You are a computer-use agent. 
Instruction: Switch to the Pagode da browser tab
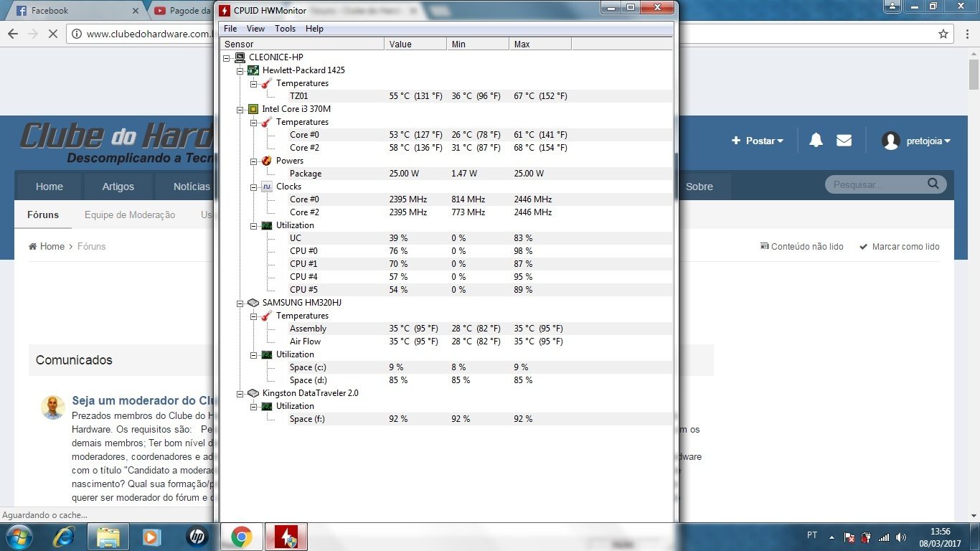point(183,11)
